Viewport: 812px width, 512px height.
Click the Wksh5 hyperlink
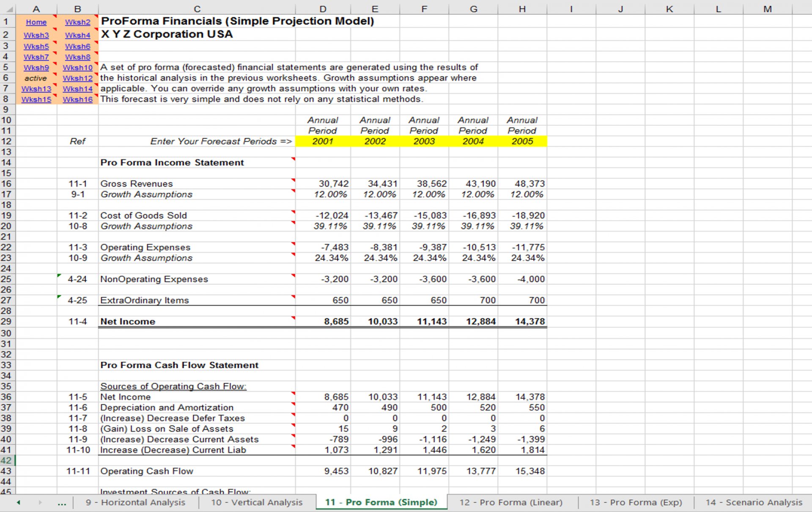pyautogui.click(x=36, y=47)
